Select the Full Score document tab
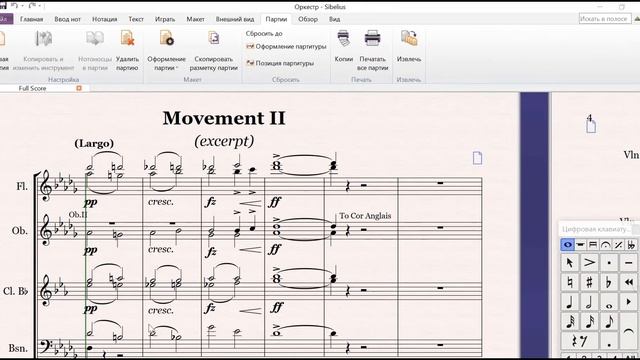Viewport: 640px width, 360px height. (x=32, y=88)
